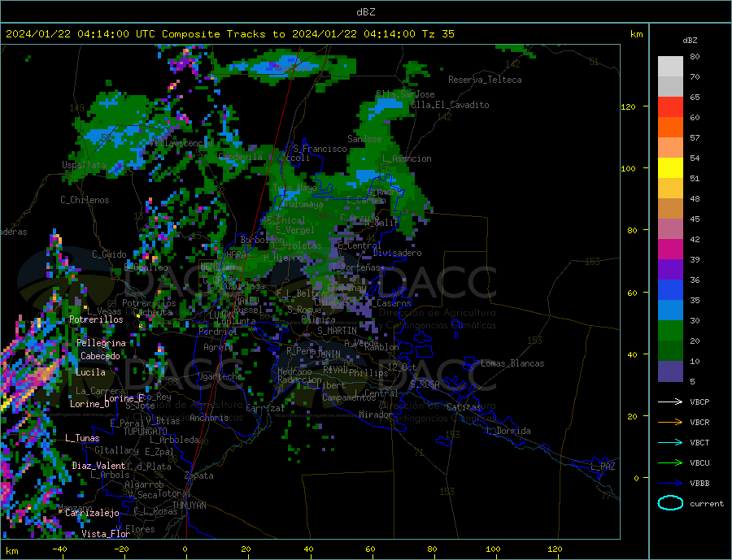Click the 'VBCP' legend label

click(699, 402)
